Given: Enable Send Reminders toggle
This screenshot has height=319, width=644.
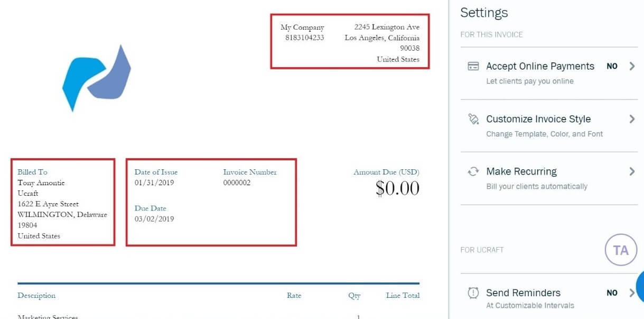Looking at the screenshot, I should (612, 293).
